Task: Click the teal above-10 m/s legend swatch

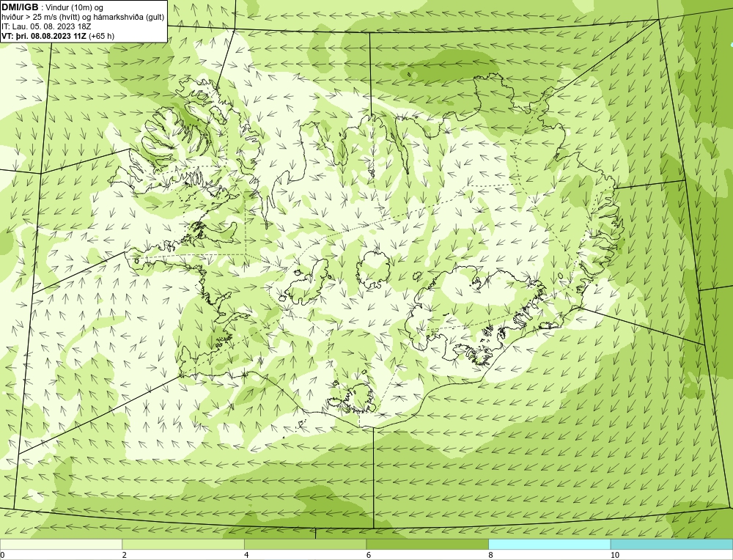Action: (671, 544)
